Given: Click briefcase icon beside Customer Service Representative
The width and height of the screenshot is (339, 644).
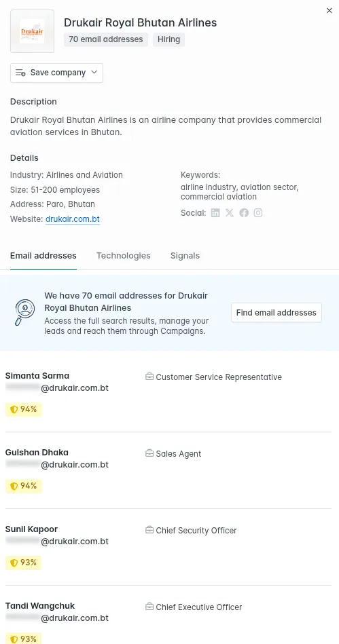Looking at the screenshot, I should pyautogui.click(x=149, y=377).
